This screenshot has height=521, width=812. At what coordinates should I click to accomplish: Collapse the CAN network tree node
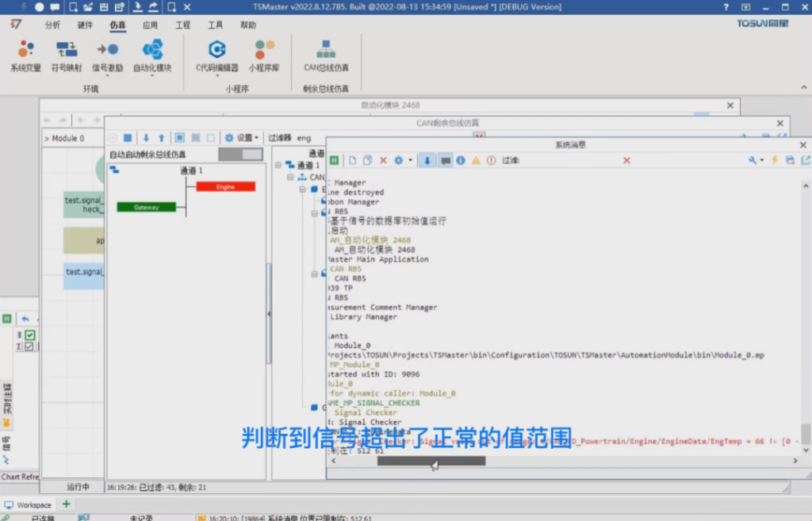click(290, 177)
